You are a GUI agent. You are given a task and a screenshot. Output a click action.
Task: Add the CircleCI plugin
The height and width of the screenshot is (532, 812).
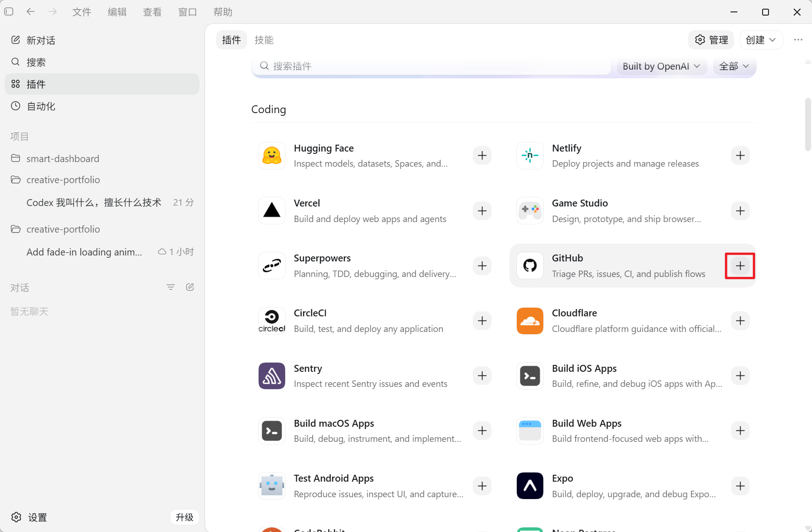click(x=482, y=320)
